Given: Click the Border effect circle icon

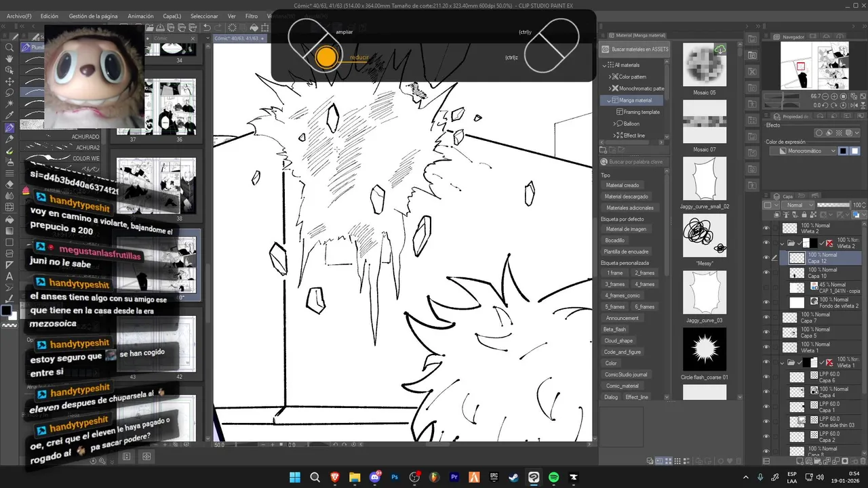Looking at the screenshot, I should pos(818,133).
